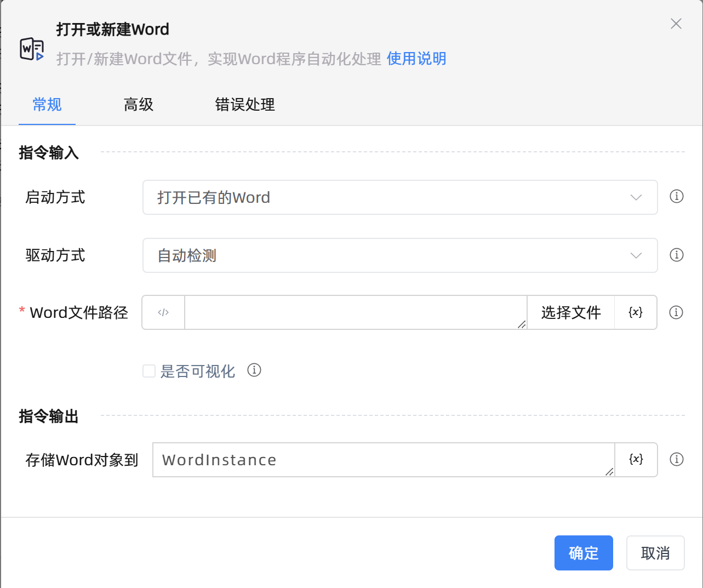Click the Word文件路径 input box
The image size is (703, 588).
[x=356, y=312]
